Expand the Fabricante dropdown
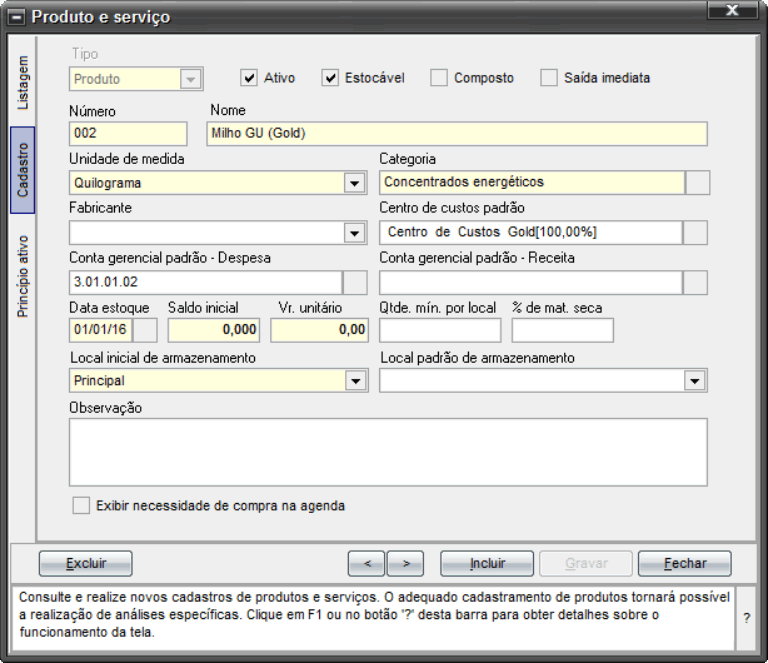768x663 pixels. (x=355, y=233)
